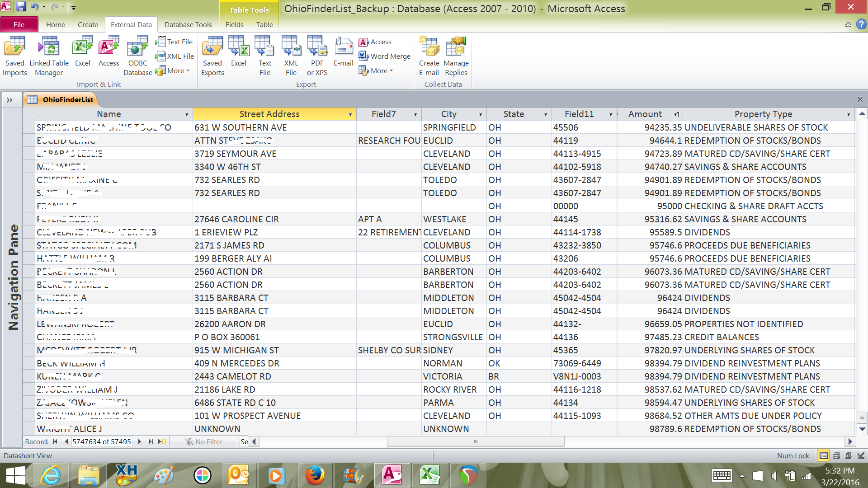Open File Explorer from taskbar
Image resolution: width=868 pixels, height=488 pixels.
point(89,475)
